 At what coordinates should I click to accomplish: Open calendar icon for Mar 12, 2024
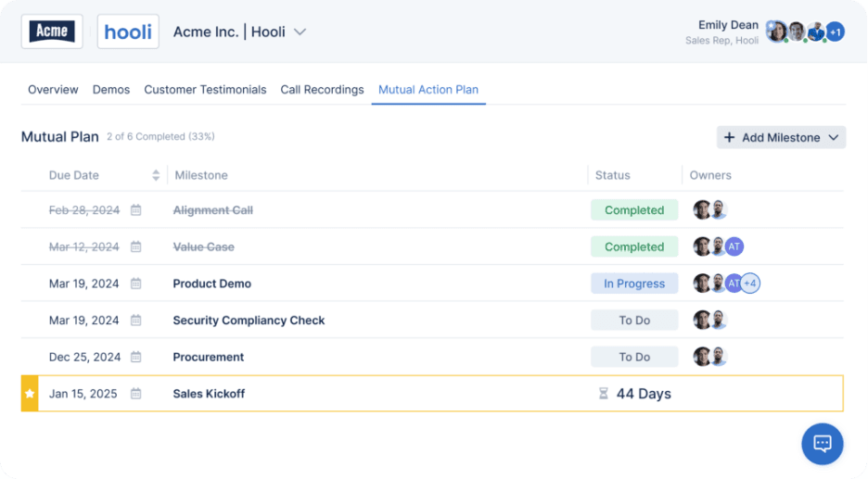click(x=135, y=246)
